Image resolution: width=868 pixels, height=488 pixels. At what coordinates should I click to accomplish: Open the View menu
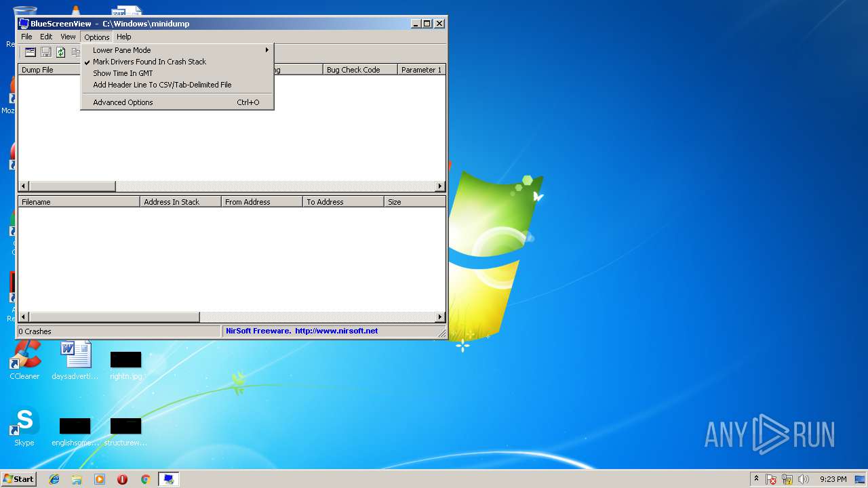pyautogui.click(x=68, y=37)
